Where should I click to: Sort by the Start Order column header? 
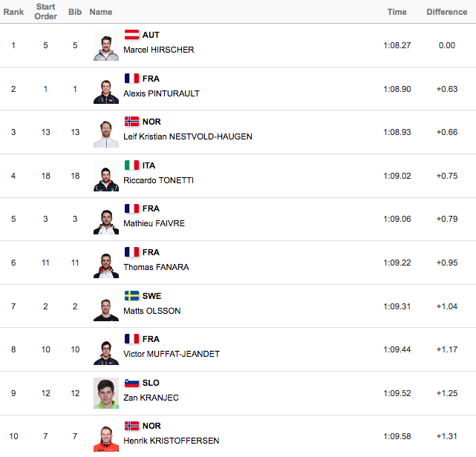tap(45, 12)
